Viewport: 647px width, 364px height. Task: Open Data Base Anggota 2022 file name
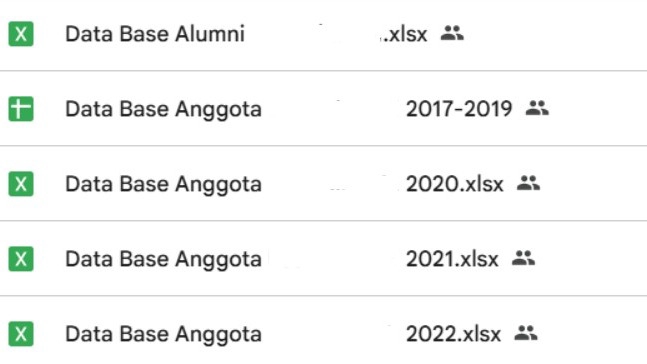point(283,334)
